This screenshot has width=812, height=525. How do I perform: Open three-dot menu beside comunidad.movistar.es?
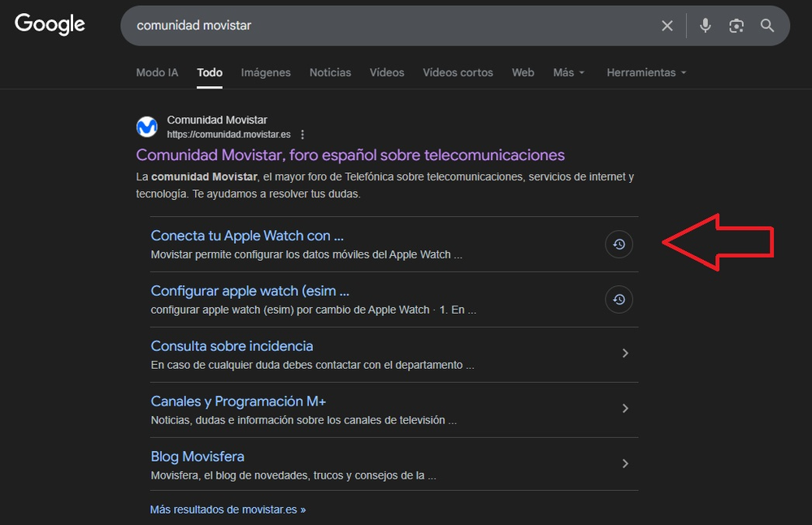tap(302, 135)
